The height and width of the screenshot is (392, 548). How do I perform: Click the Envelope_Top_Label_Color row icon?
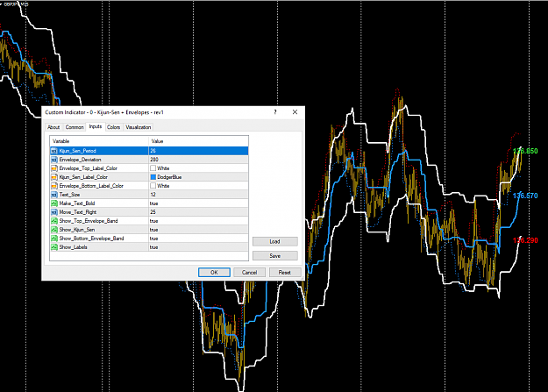pyautogui.click(x=54, y=168)
